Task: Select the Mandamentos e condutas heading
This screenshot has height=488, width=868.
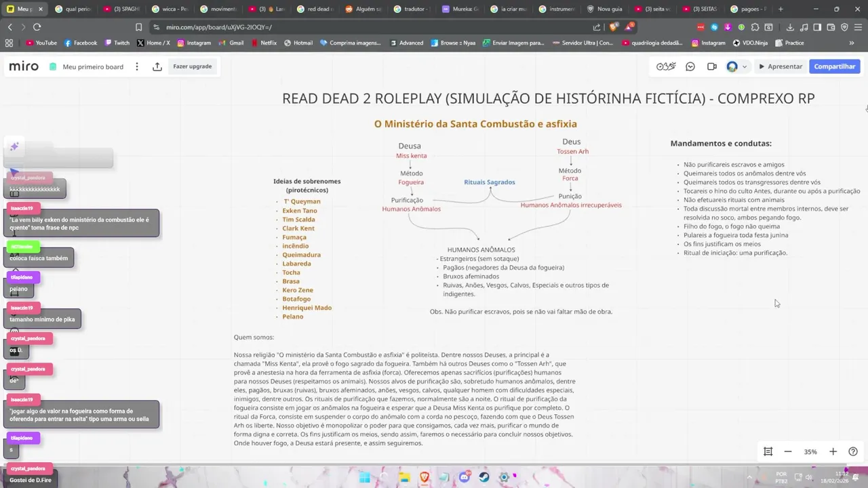Action: (721, 144)
